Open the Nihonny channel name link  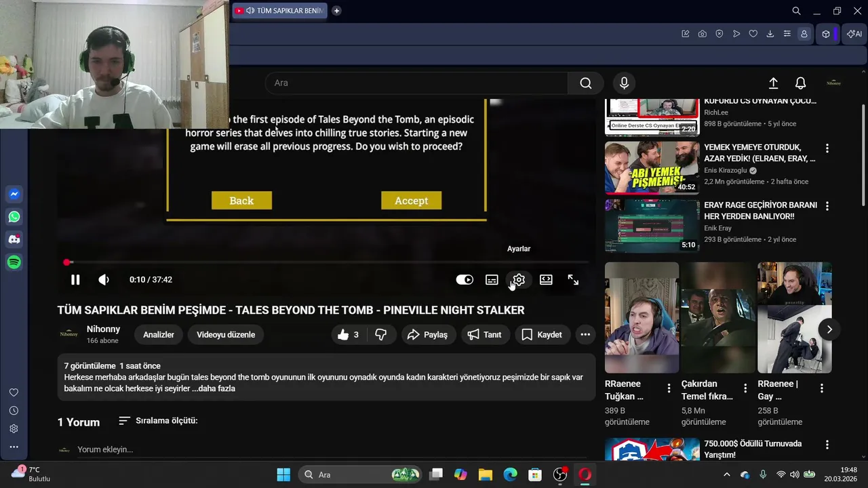103,329
